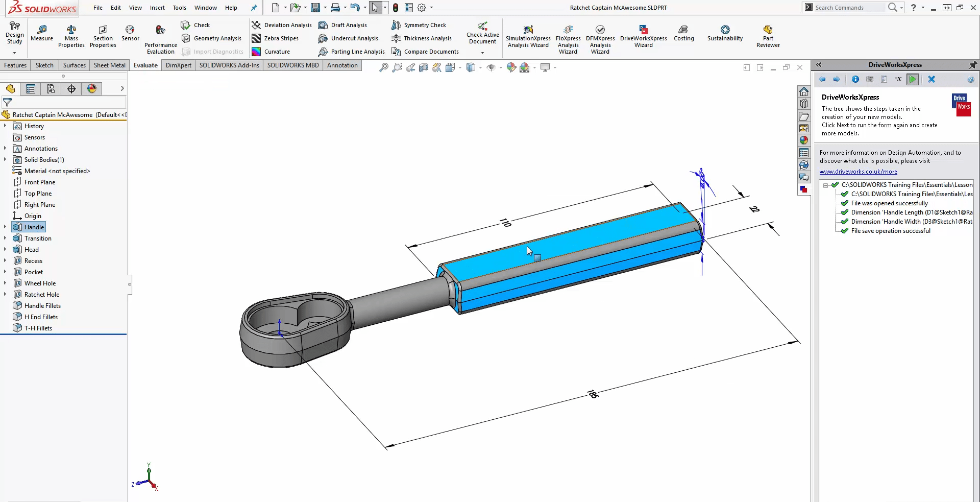Select the Top Plane in feature tree
Viewport: 980px width, 502px height.
pyautogui.click(x=38, y=194)
